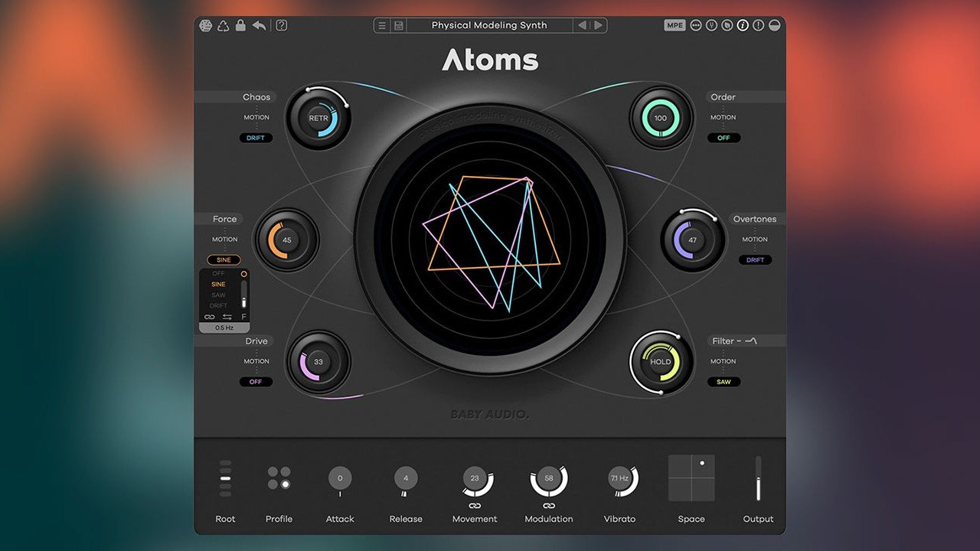Toggle the link icon in Force motion popup
The height and width of the screenshot is (551, 980).
tap(209, 317)
